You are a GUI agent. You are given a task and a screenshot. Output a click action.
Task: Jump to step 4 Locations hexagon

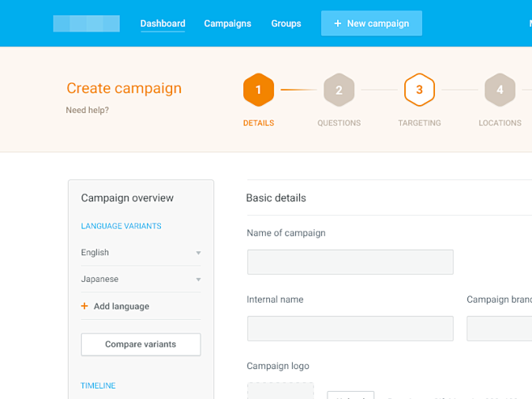500,90
